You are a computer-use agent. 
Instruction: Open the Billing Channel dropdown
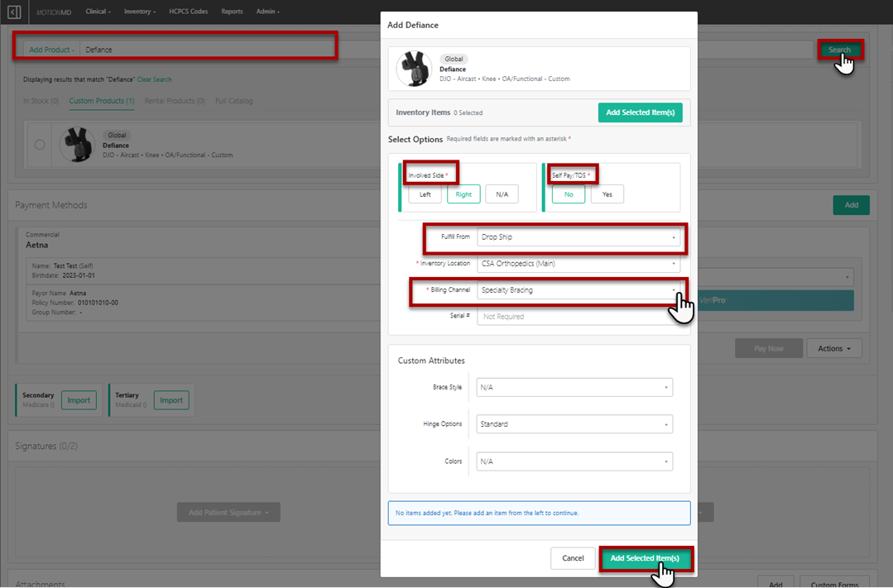578,290
